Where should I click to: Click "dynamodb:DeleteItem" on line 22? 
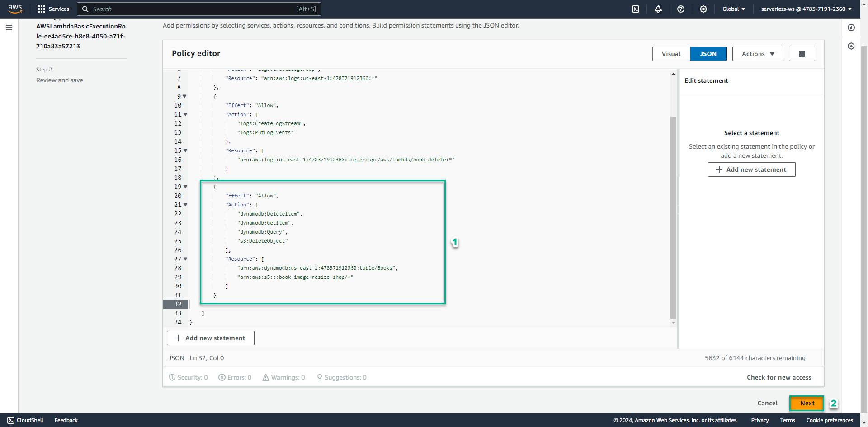tap(269, 214)
